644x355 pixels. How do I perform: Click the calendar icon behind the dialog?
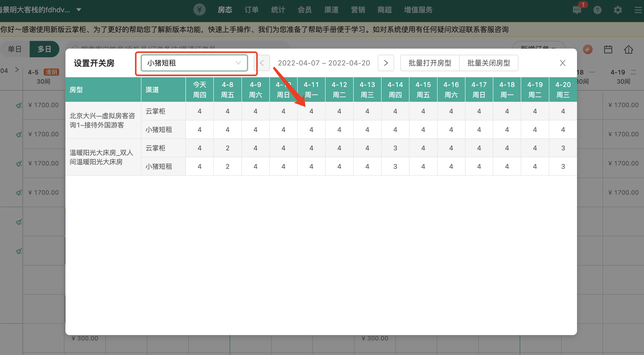(x=608, y=49)
